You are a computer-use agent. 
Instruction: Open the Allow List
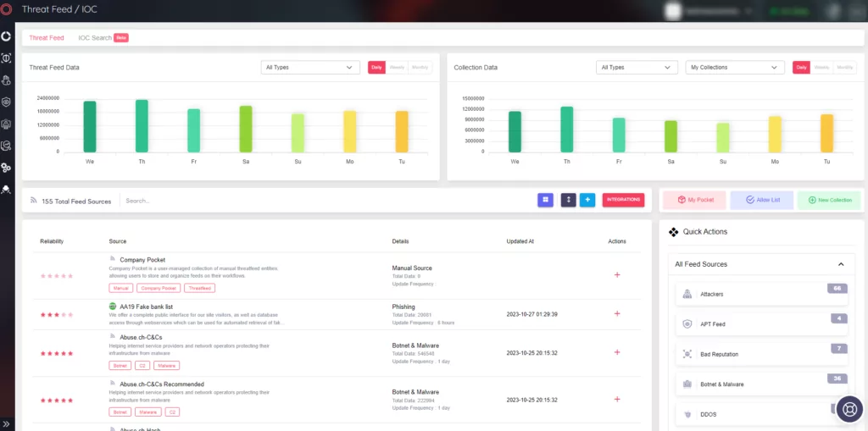(762, 200)
